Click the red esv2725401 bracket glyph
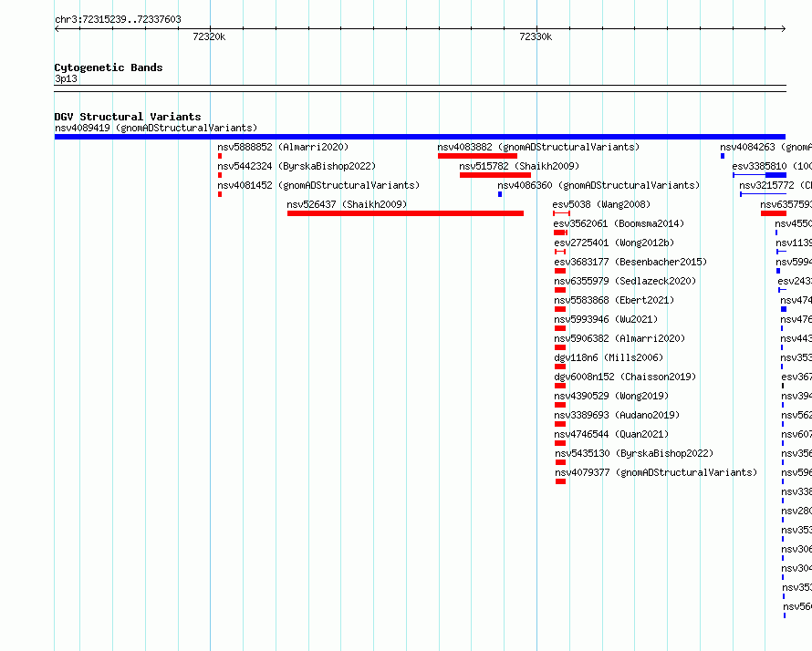 pyautogui.click(x=560, y=252)
